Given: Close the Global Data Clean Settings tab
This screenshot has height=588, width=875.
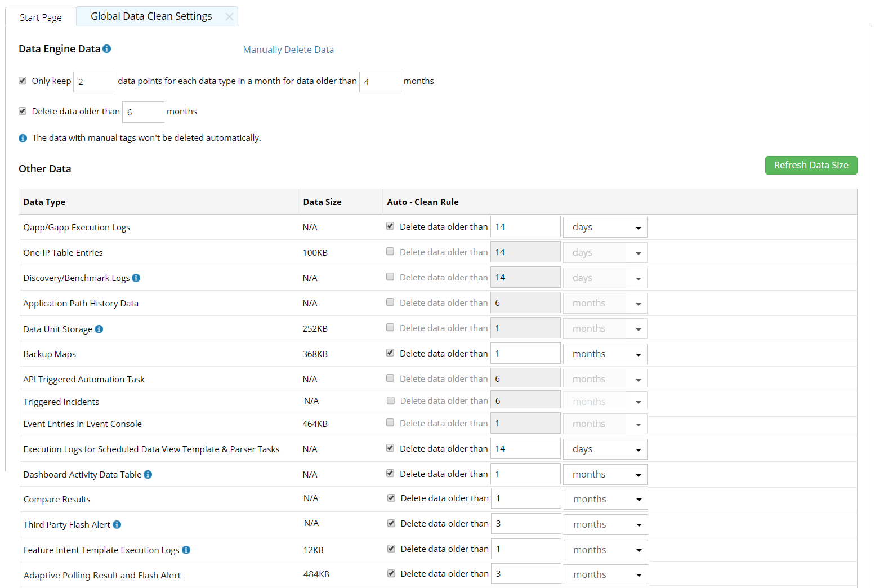Looking at the screenshot, I should coord(229,16).
